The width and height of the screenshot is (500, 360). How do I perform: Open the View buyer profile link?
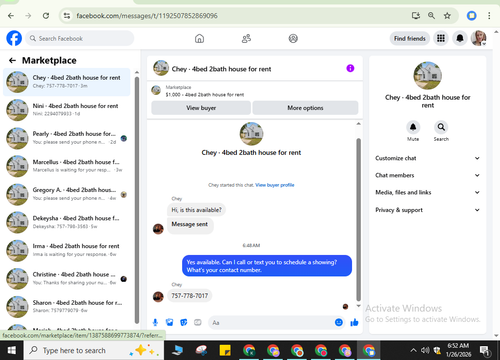coord(275,185)
